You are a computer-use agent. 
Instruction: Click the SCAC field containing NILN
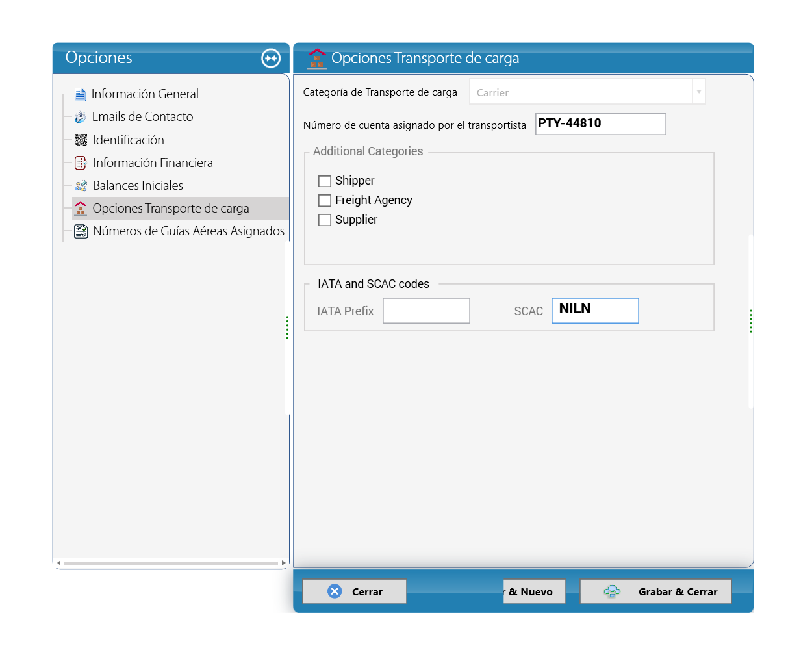[595, 311]
